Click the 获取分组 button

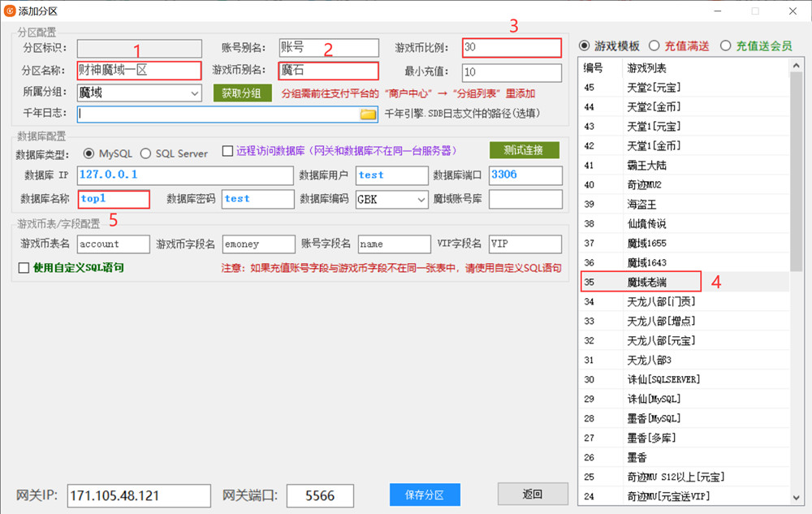point(242,93)
